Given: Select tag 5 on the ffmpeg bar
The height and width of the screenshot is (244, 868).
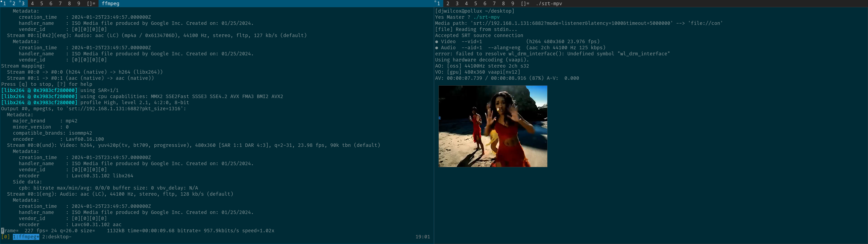Looking at the screenshot, I should pyautogui.click(x=41, y=3).
